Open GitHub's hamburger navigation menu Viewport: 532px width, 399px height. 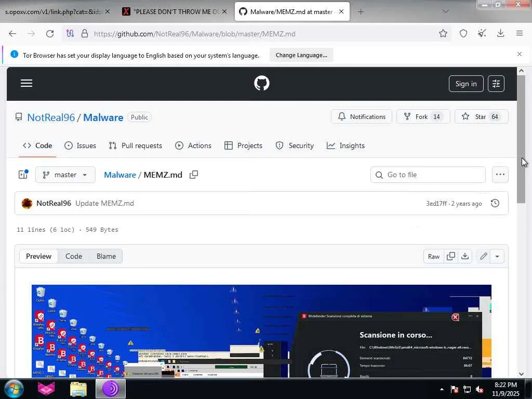tap(26, 84)
